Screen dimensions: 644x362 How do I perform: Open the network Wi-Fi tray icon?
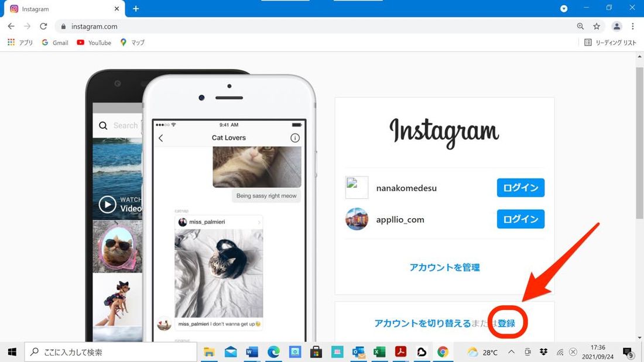560,351
